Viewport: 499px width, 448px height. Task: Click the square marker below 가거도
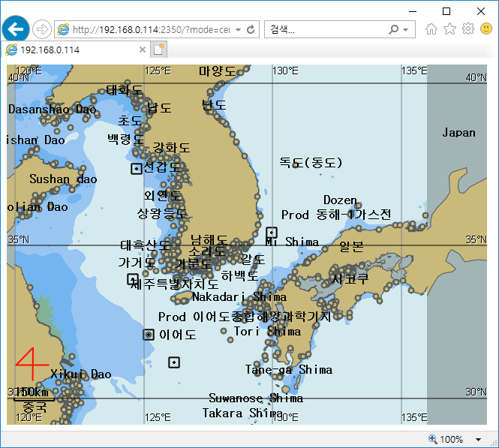pos(133,279)
